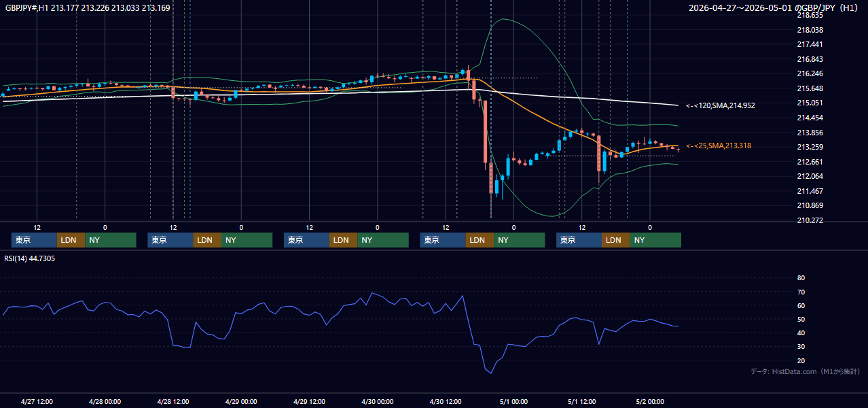Click the 東京 session block for 4/27
This screenshot has height=408, width=868.
point(34,240)
